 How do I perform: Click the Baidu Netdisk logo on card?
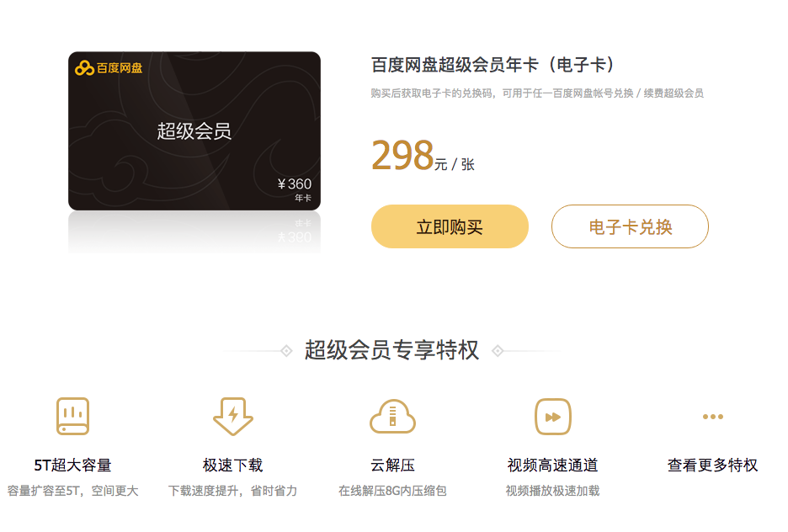(x=109, y=68)
